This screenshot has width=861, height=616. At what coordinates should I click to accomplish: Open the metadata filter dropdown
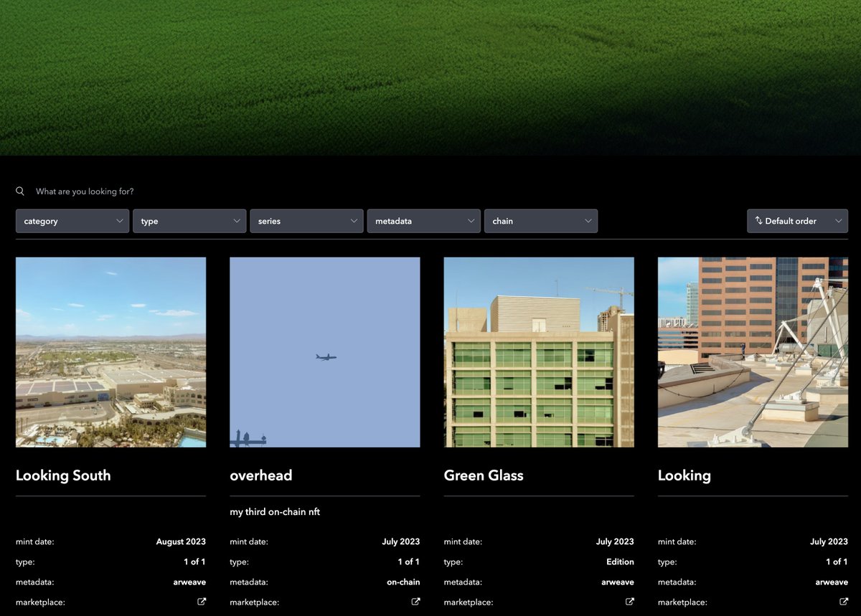[423, 221]
